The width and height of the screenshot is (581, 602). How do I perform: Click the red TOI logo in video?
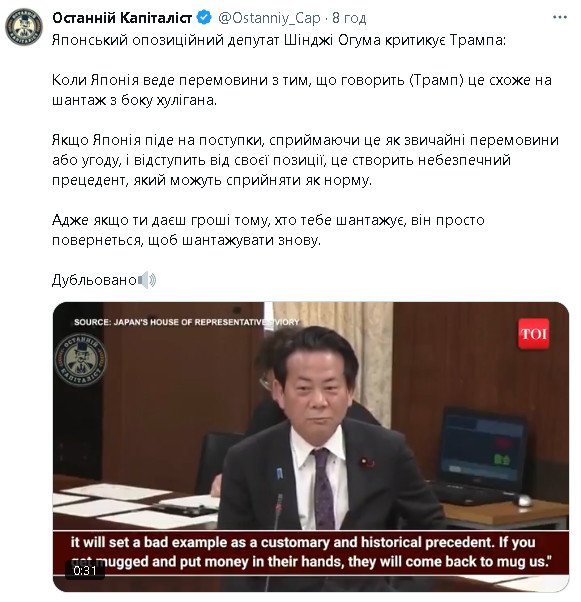pos(533,334)
